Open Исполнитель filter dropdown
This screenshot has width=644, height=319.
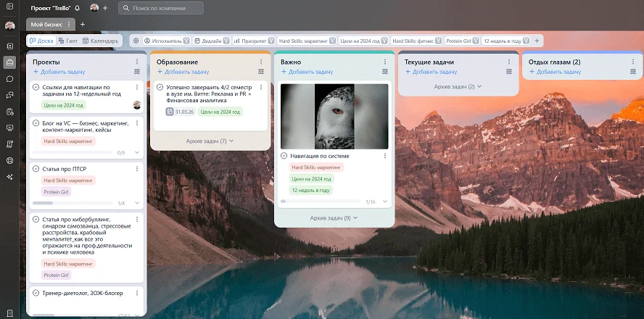[x=166, y=41]
